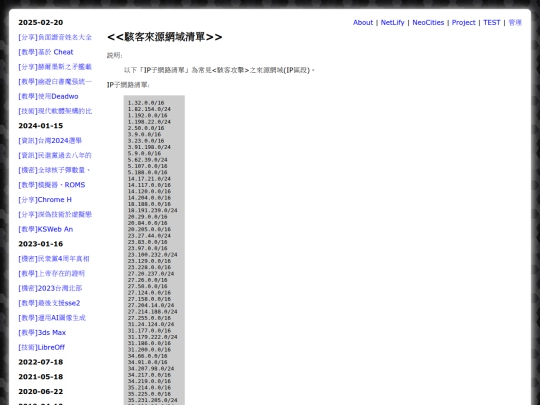Open the TEST navigation link
The height and width of the screenshot is (405, 540).
click(491, 22)
